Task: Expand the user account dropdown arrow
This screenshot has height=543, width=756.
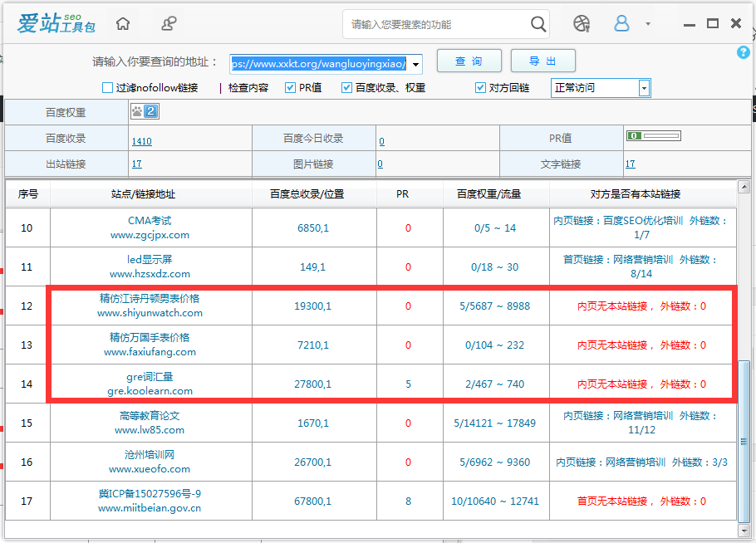Action: [648, 23]
